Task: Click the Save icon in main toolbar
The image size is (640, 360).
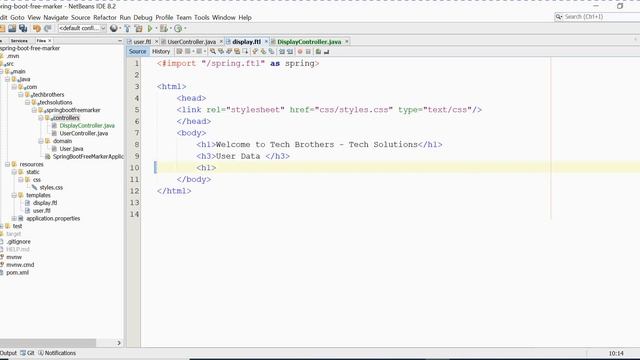Action: 12,28
